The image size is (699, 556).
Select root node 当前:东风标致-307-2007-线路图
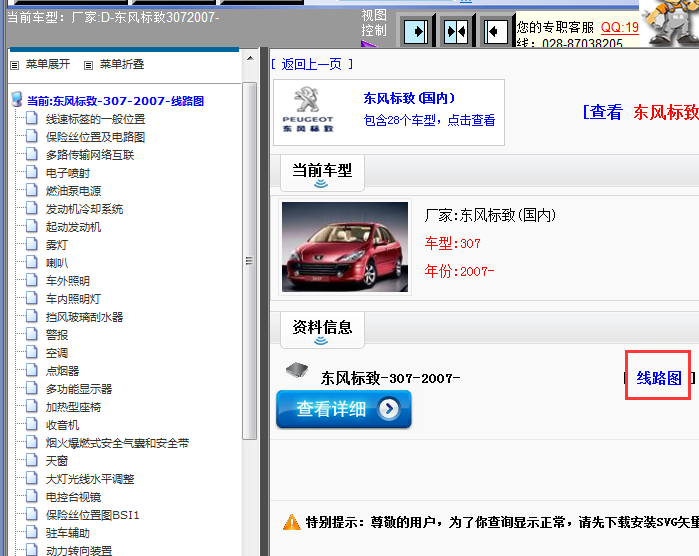coord(115,101)
